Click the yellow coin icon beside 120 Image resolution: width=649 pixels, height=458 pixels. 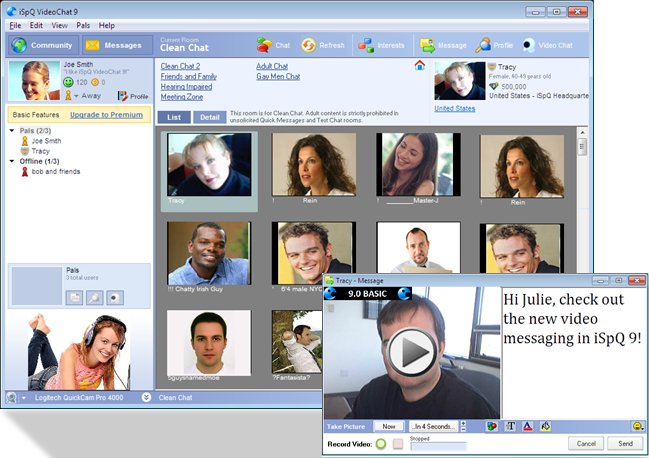click(95, 82)
